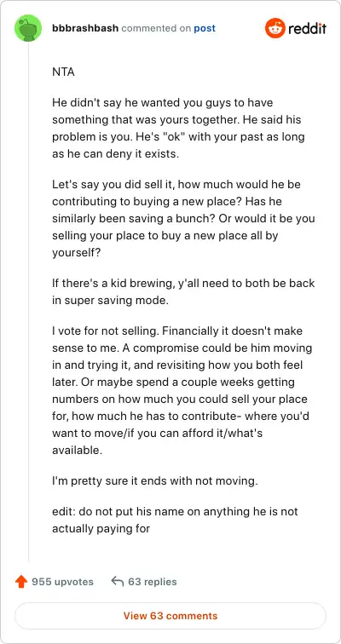Image resolution: width=341 pixels, height=644 pixels.
Task: Click the "I'm pretty sure it ends" line
Action: [x=155, y=480]
